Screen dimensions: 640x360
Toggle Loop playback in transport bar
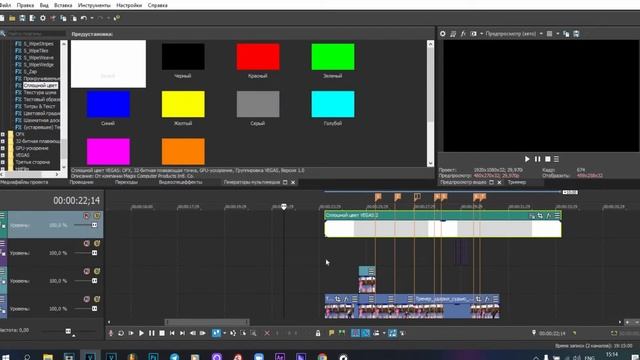(121, 333)
